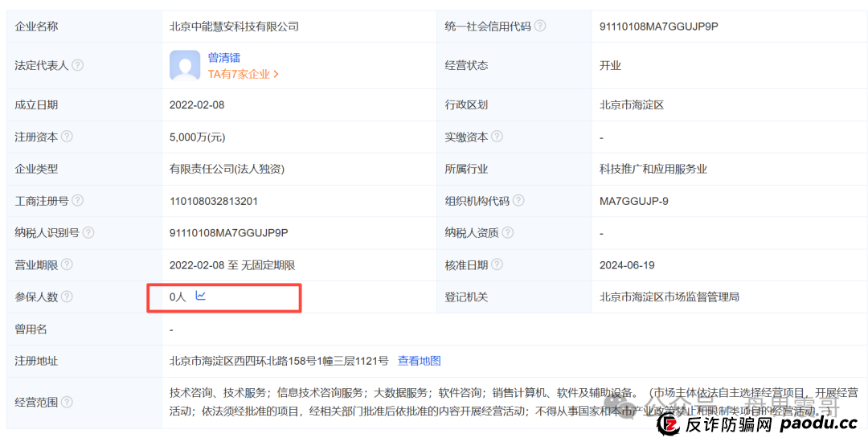Expand TA有7家企业 link

tap(243, 74)
